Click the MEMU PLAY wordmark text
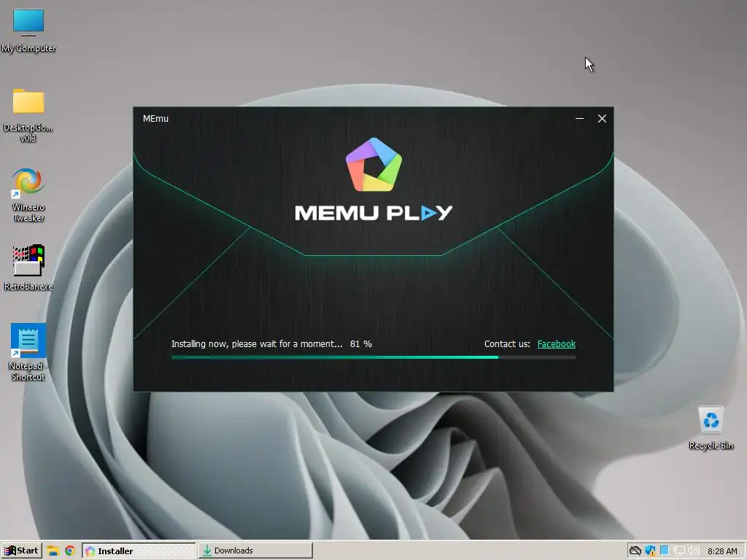The width and height of the screenshot is (747, 560). (373, 213)
